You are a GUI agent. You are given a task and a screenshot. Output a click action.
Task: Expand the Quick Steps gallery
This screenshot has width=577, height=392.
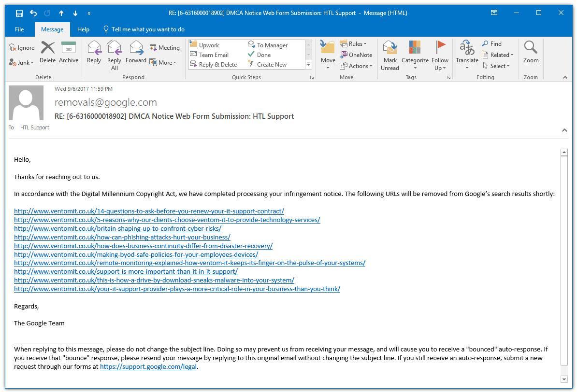pyautogui.click(x=308, y=65)
